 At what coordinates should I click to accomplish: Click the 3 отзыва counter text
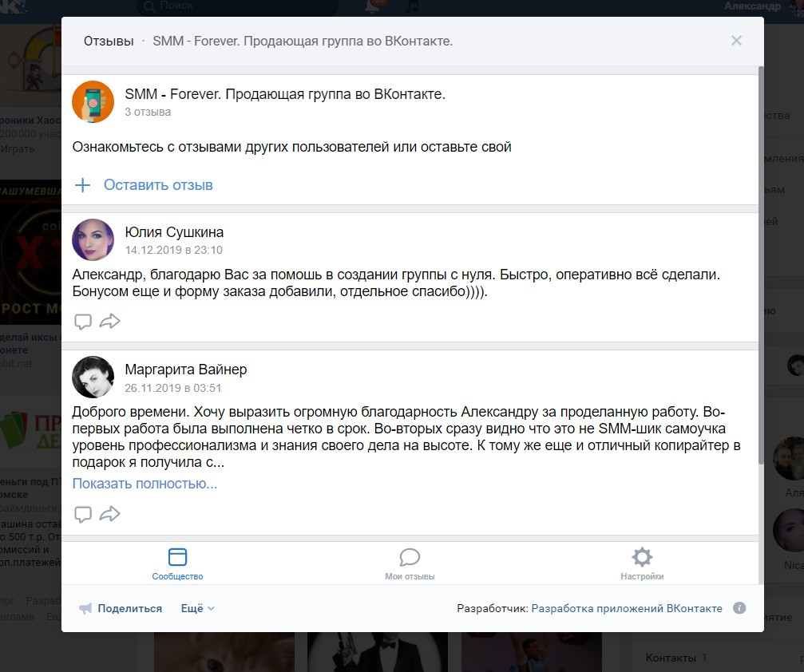(148, 112)
